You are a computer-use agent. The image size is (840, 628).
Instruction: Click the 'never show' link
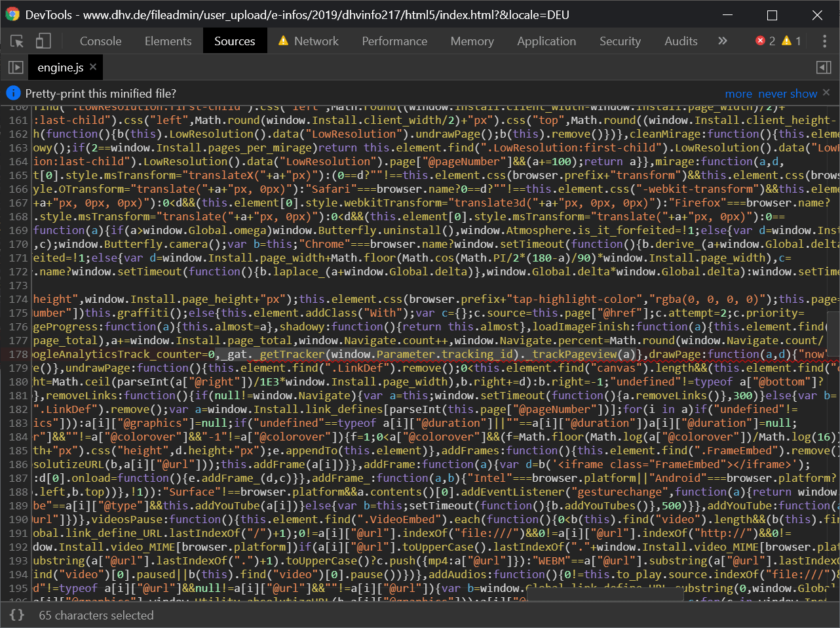coord(788,94)
